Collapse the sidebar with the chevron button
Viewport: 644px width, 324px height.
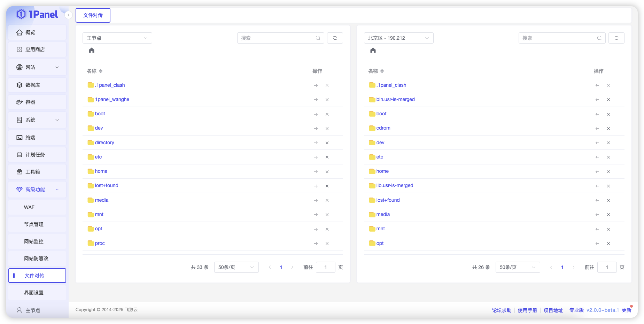68,15
